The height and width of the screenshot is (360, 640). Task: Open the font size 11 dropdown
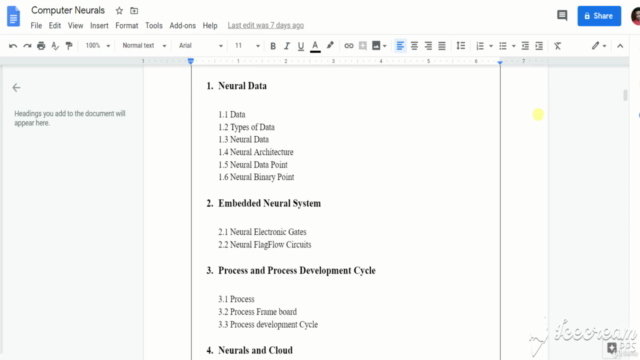pyautogui.click(x=247, y=46)
